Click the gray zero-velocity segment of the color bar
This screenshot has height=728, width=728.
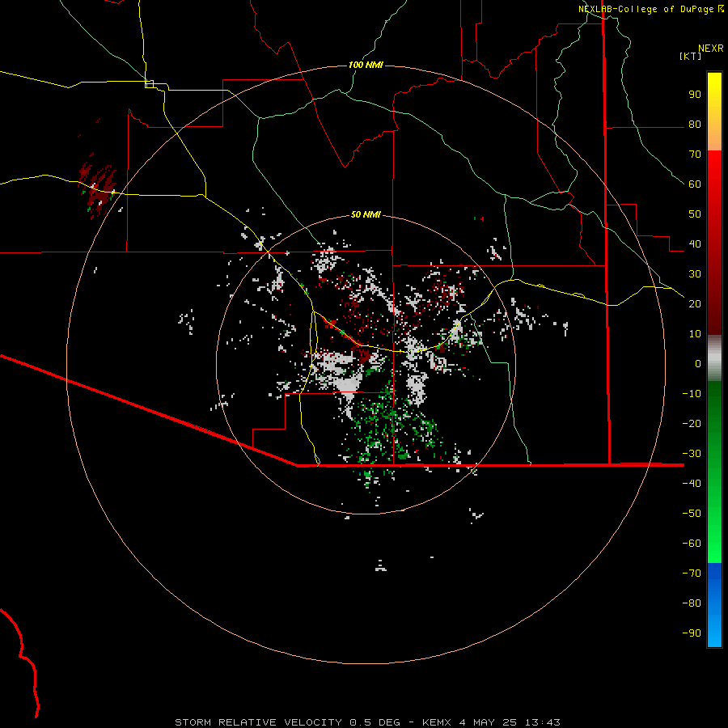714,358
